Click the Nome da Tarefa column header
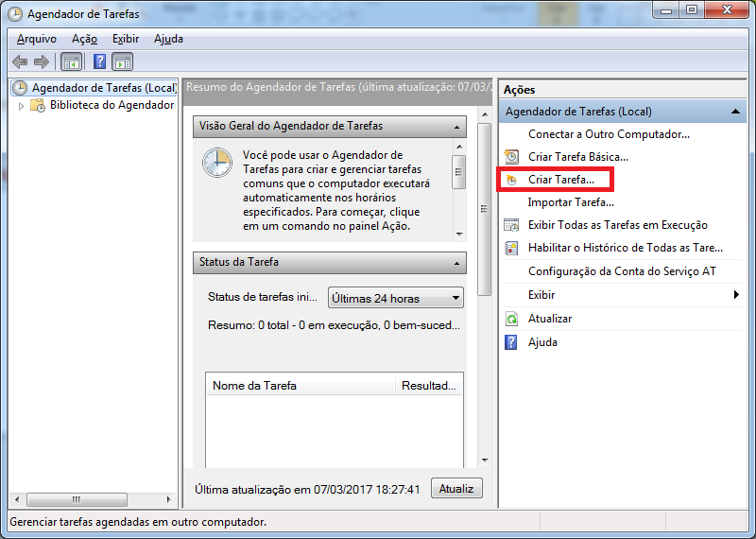This screenshot has height=539, width=756. 301,386
